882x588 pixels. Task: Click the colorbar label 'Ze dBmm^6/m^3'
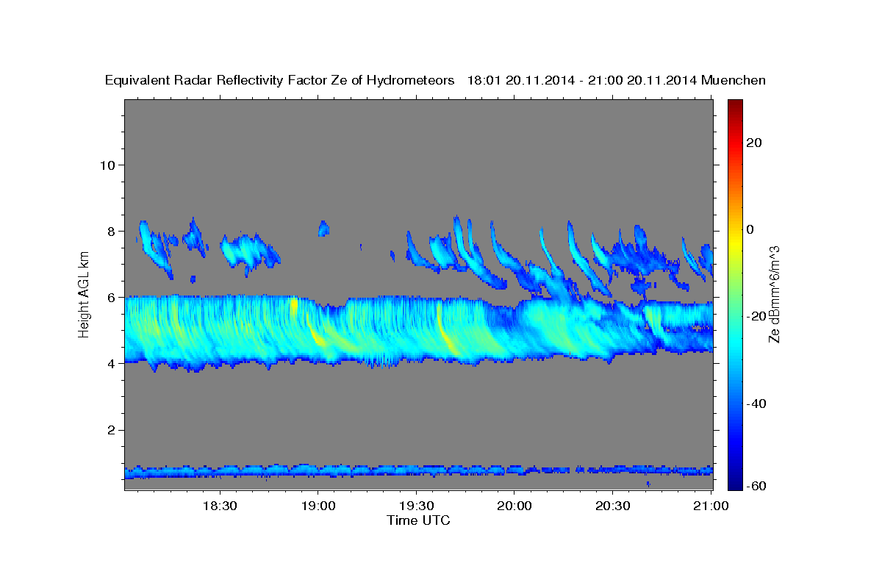(x=774, y=294)
